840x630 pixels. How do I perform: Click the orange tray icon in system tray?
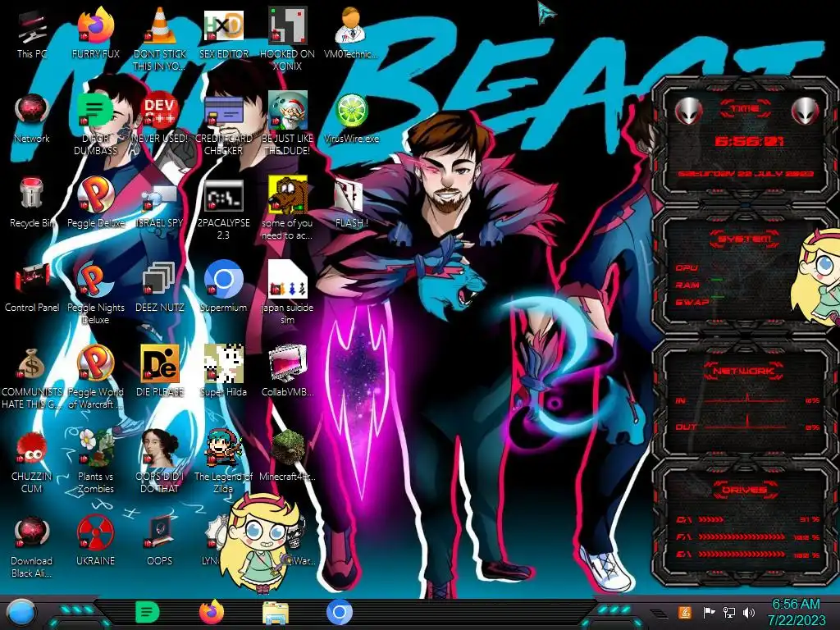pyautogui.click(x=684, y=612)
